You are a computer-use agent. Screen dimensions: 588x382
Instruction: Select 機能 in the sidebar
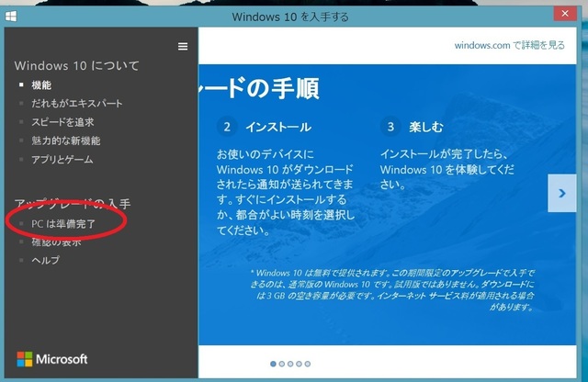pyautogui.click(x=41, y=85)
